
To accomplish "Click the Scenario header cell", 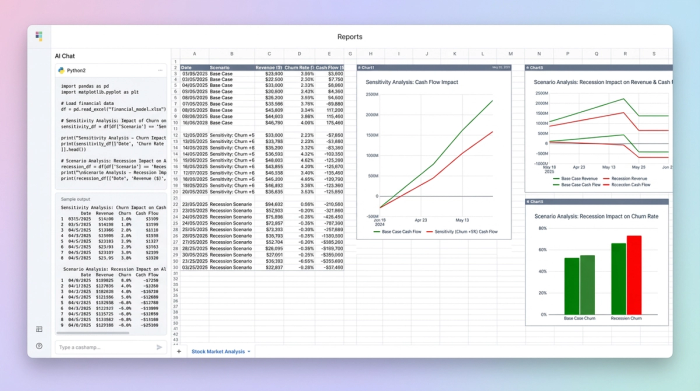I will point(231,67).
